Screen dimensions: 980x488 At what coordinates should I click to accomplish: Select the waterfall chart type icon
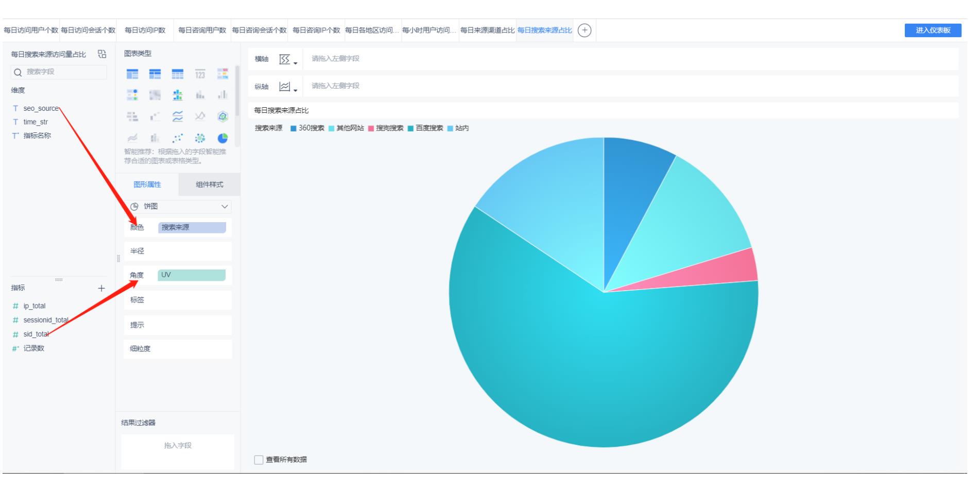(155, 117)
